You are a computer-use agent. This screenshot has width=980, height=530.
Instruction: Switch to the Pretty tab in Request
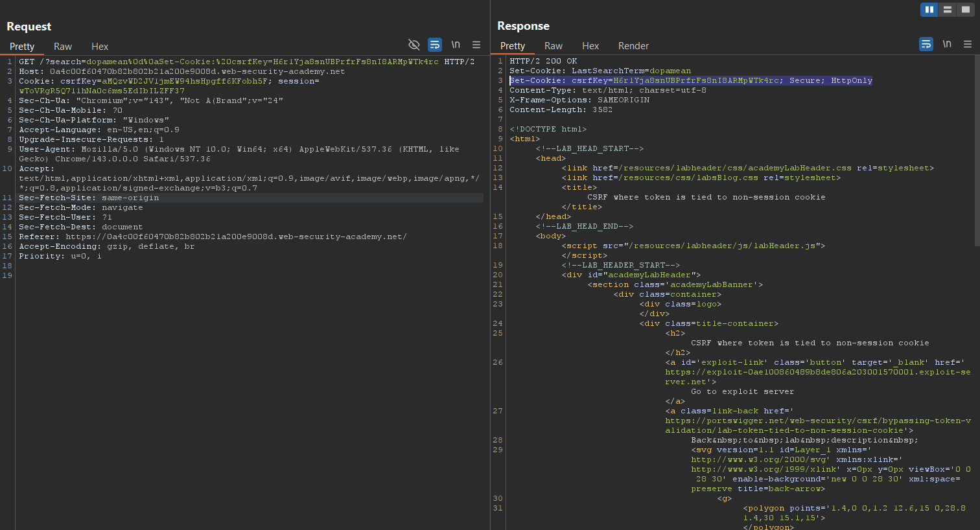tap(22, 47)
